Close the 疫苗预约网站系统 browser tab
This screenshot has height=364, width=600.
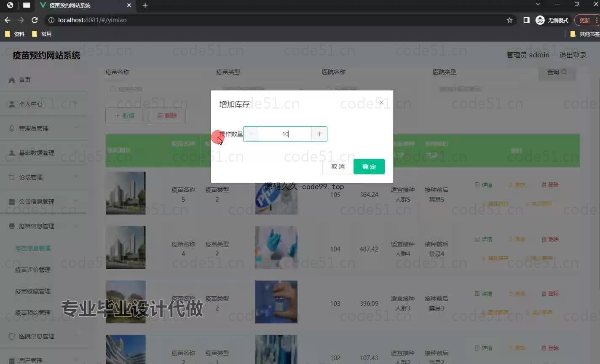pyautogui.click(x=129, y=5)
